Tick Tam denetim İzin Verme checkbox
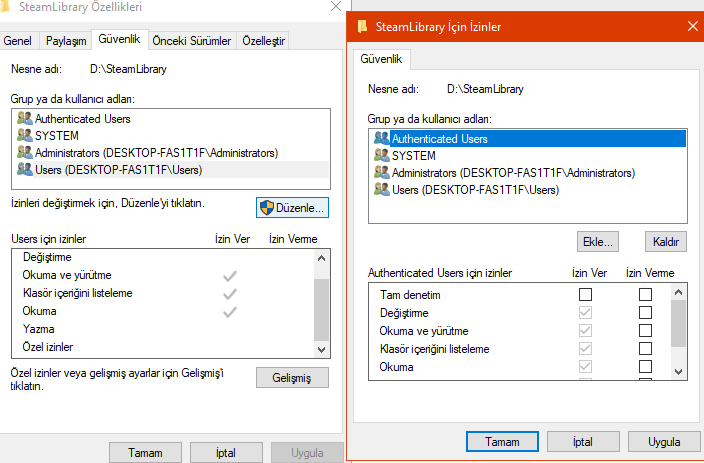Image resolution: width=704 pixels, height=463 pixels. point(645,295)
